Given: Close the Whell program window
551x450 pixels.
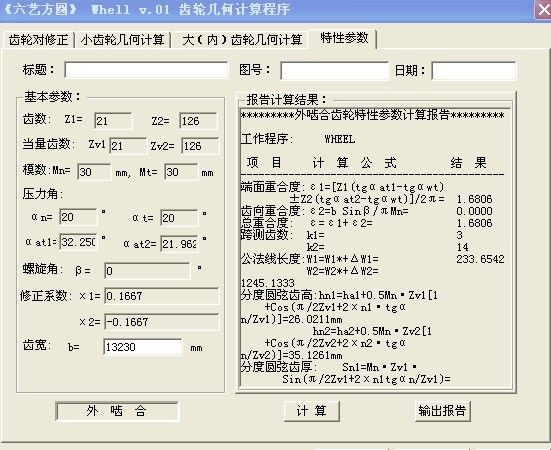Looking at the screenshot, I should [x=543, y=9].
